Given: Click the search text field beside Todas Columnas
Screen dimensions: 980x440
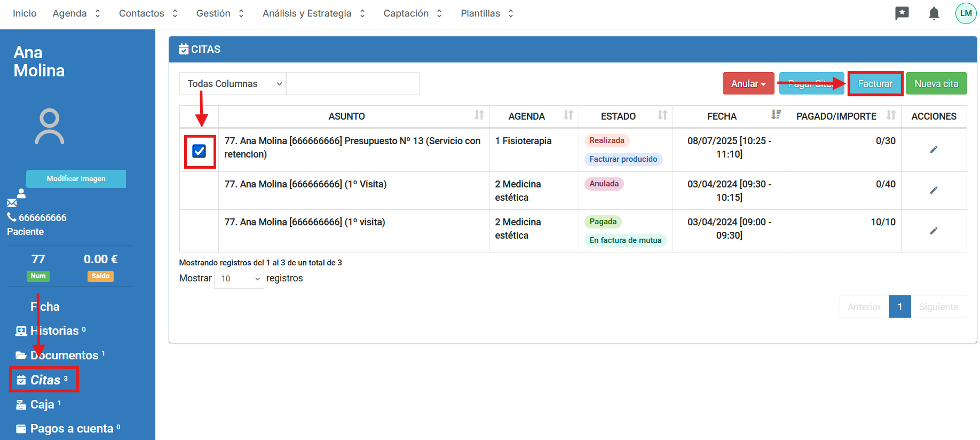Looking at the screenshot, I should tap(352, 84).
